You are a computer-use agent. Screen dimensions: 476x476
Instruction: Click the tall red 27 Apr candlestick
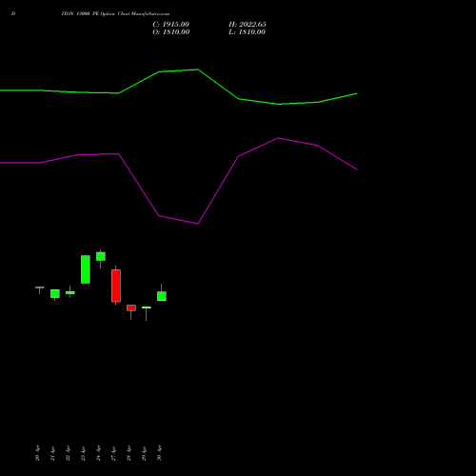pyautogui.click(x=116, y=286)
